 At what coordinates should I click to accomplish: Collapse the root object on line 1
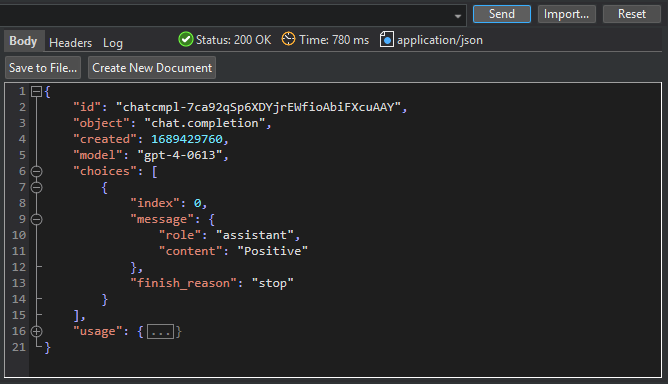click(37, 91)
